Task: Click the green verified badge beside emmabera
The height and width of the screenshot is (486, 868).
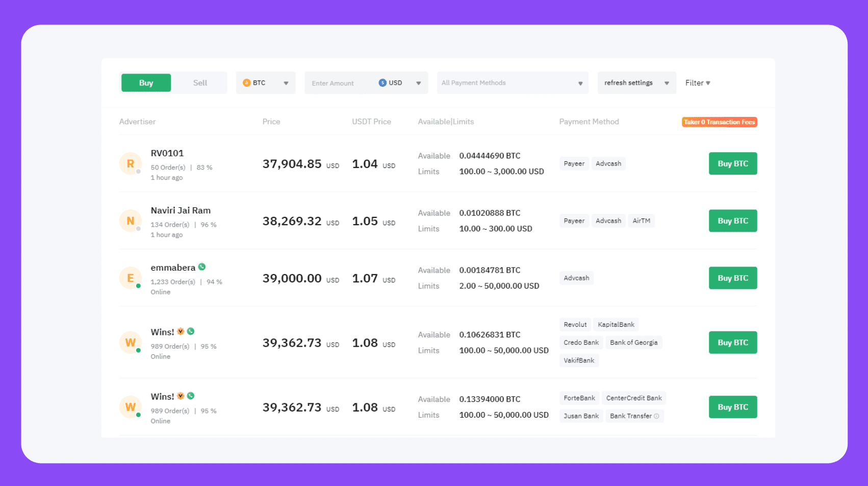Action: [202, 266]
